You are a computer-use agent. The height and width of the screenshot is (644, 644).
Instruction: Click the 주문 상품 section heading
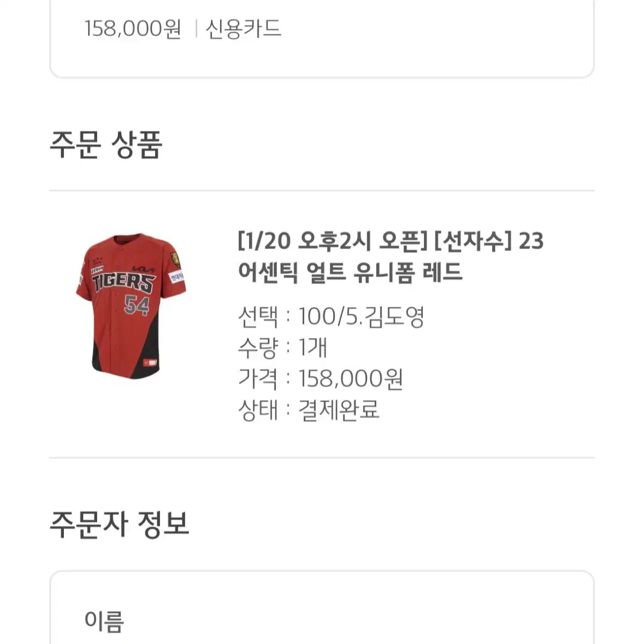pos(106,144)
